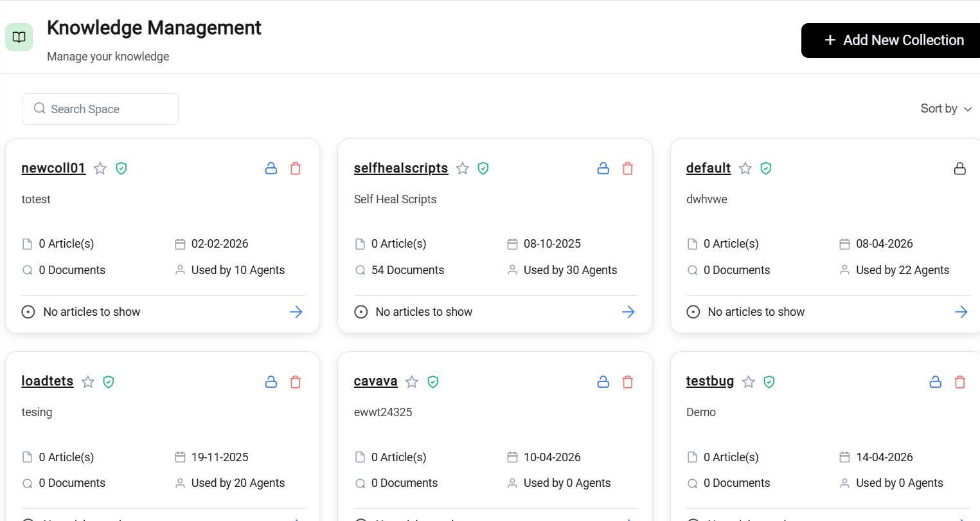
Task: Delete the testbug collection
Action: (960, 382)
